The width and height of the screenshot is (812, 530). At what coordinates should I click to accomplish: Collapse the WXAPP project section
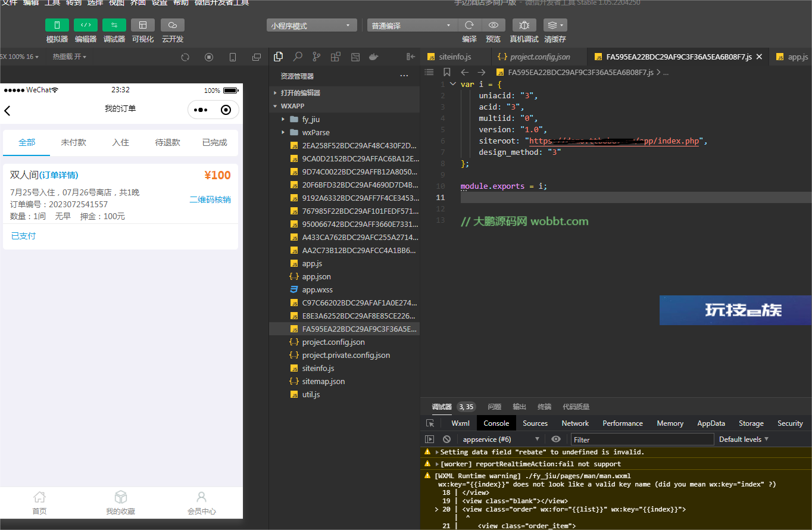[344, 106]
